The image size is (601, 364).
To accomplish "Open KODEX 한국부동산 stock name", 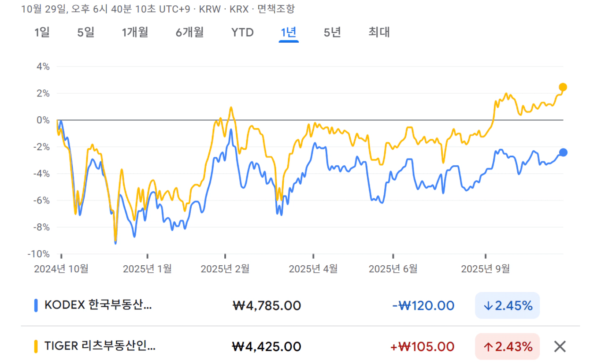I will [98, 305].
